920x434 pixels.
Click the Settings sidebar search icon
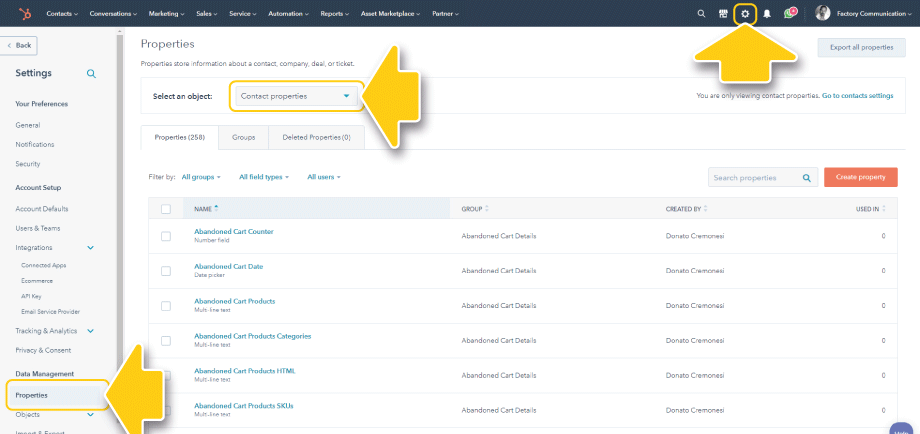point(91,74)
